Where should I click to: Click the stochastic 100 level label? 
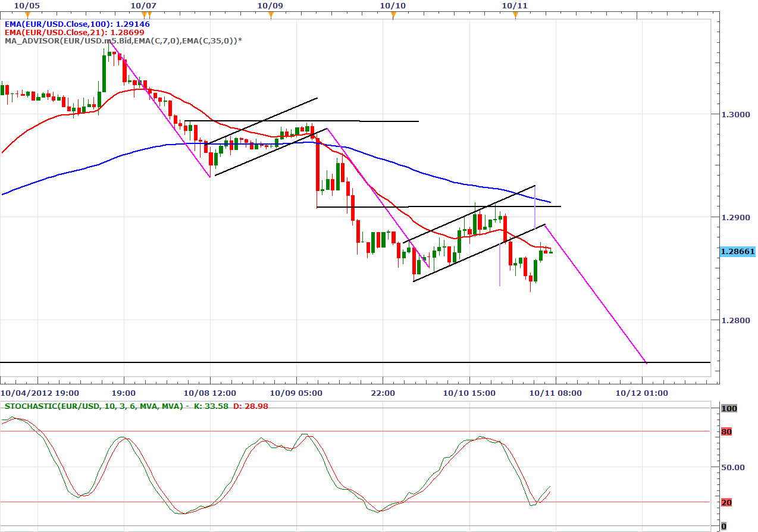click(x=728, y=408)
